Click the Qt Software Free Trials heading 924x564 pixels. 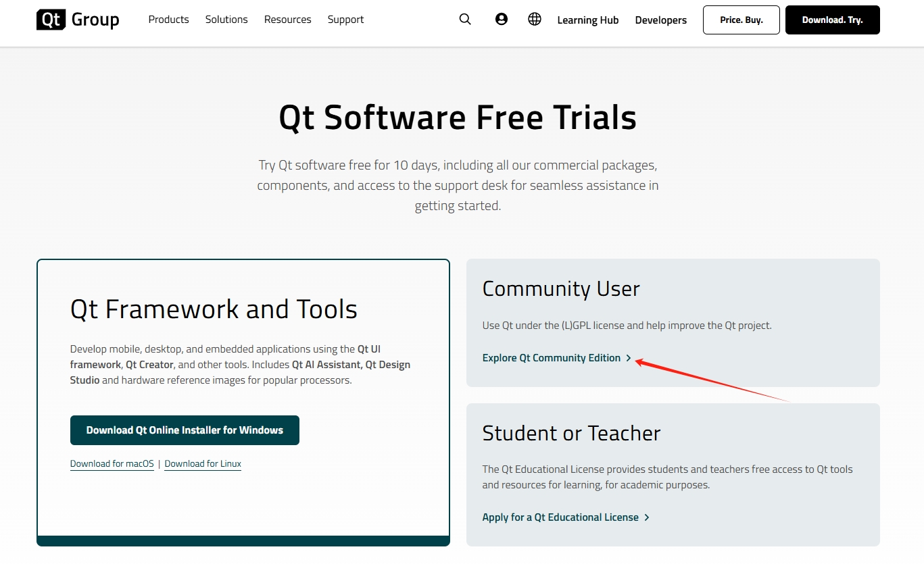point(458,118)
